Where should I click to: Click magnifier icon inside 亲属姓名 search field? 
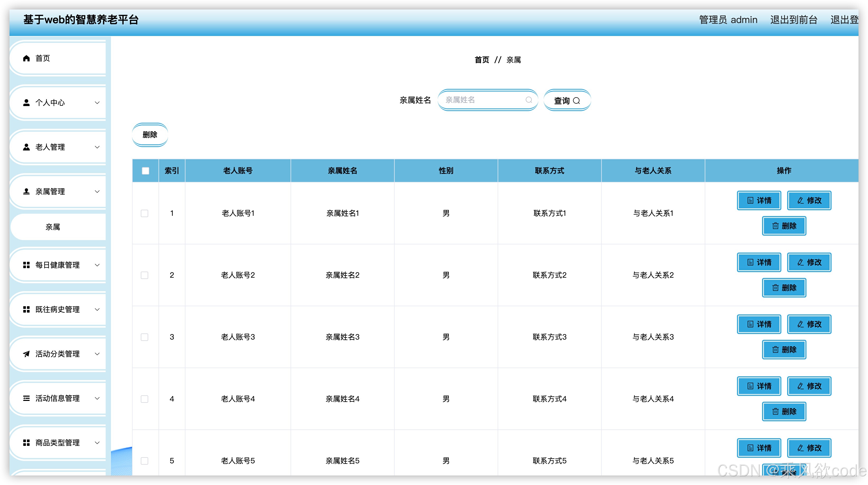coord(529,100)
